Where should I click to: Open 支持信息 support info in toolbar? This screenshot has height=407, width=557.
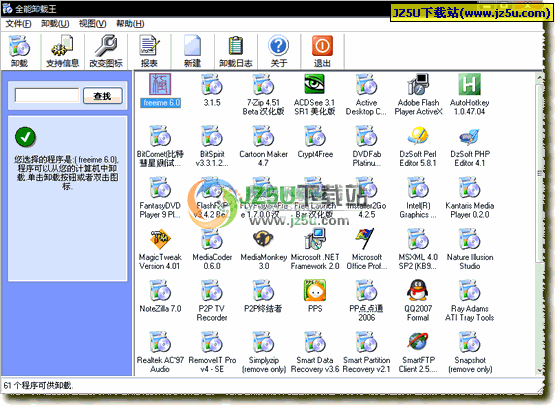[x=63, y=51]
